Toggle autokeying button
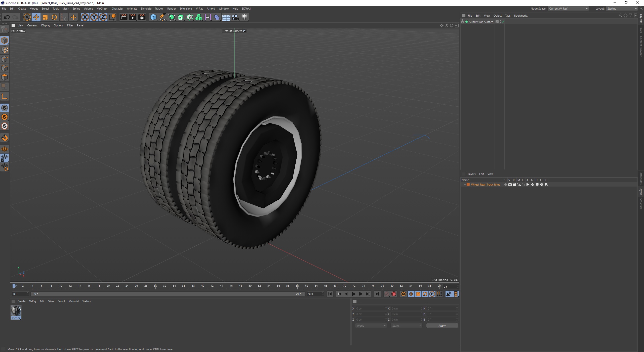The height and width of the screenshot is (352, 644). 394,294
